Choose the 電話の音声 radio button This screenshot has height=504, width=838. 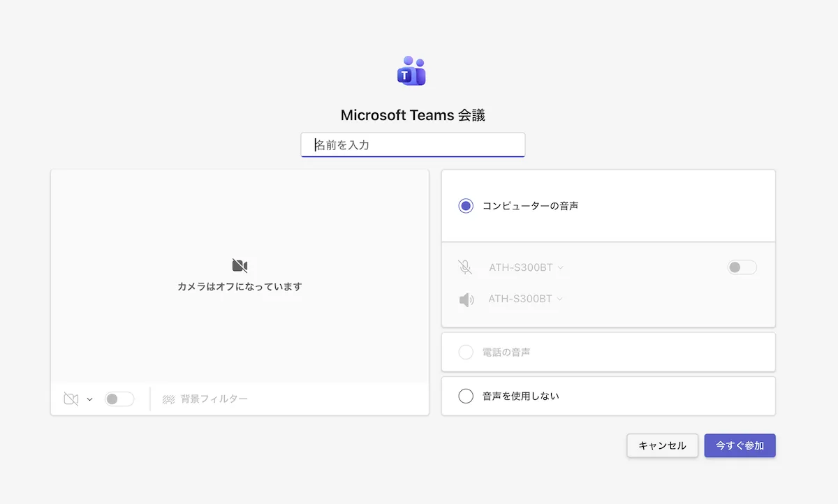(x=466, y=353)
